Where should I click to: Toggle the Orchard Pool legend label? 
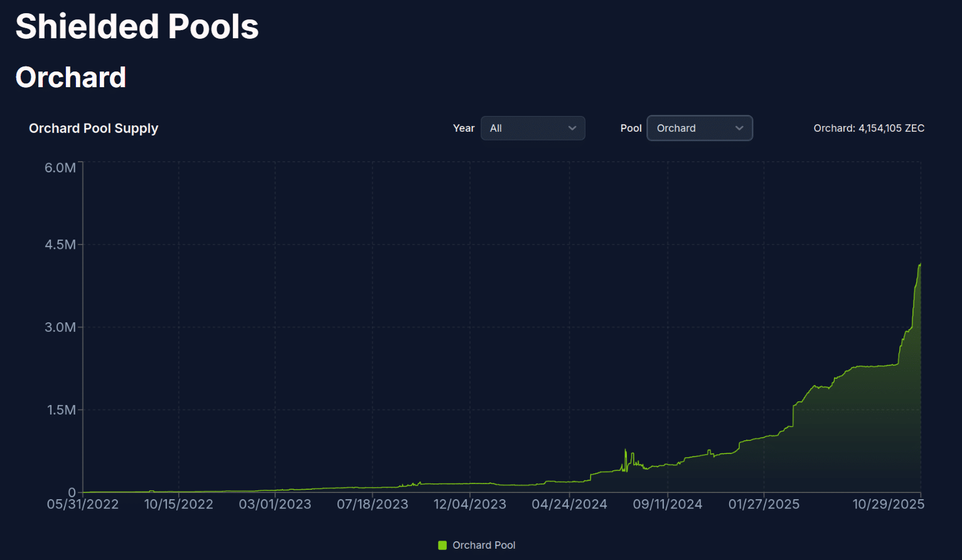[484, 545]
